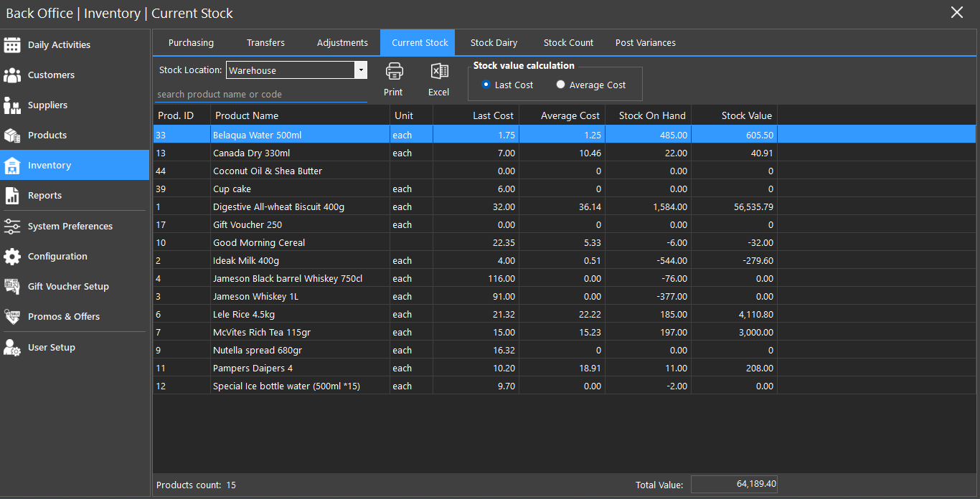The height and width of the screenshot is (499, 980).
Task: Open User Setup from the sidebar
Action: (x=51, y=348)
